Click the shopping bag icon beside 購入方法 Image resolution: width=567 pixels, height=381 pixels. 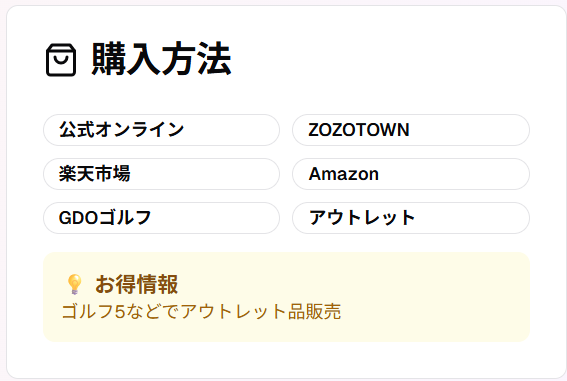(x=61, y=60)
